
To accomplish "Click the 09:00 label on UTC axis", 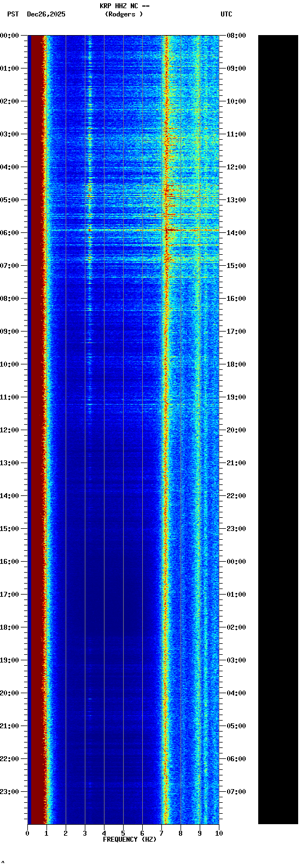I will click(236, 68).
